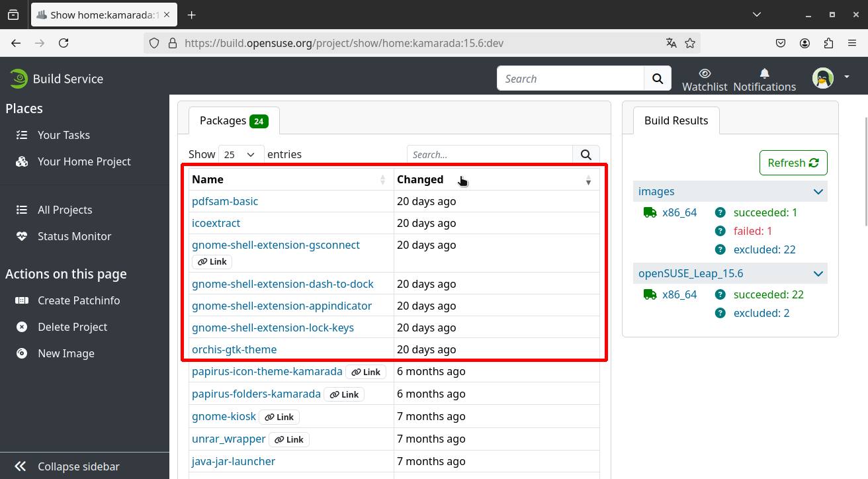Click succeeded: 22 result link
Screen dimensions: 868x479
[x=769, y=294]
